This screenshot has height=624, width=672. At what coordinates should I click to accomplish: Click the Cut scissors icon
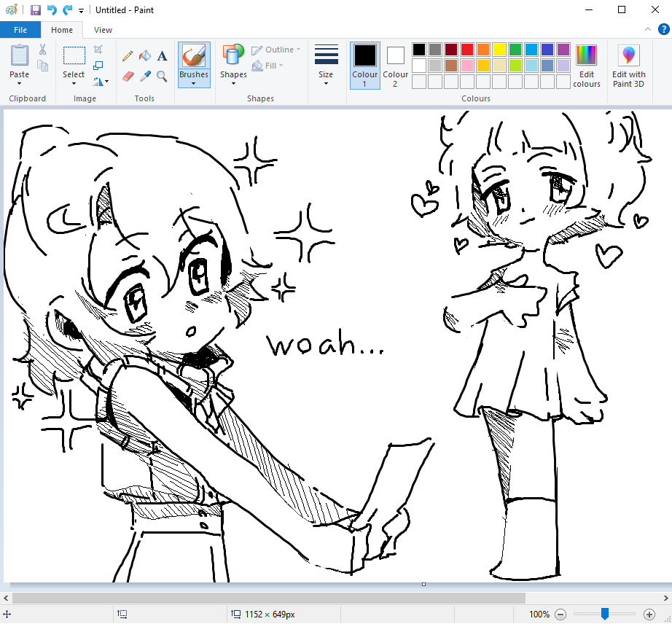click(x=42, y=50)
